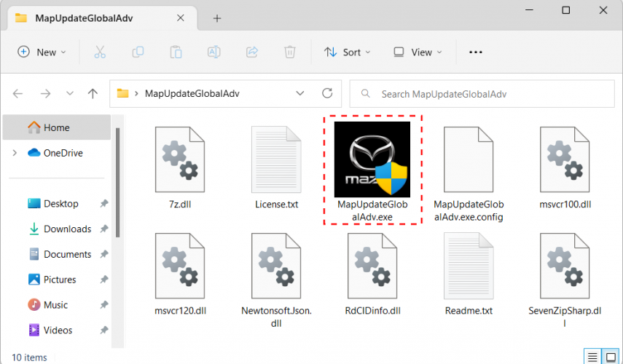
Task: Click the Rename icon in toolbar
Action: (x=214, y=52)
